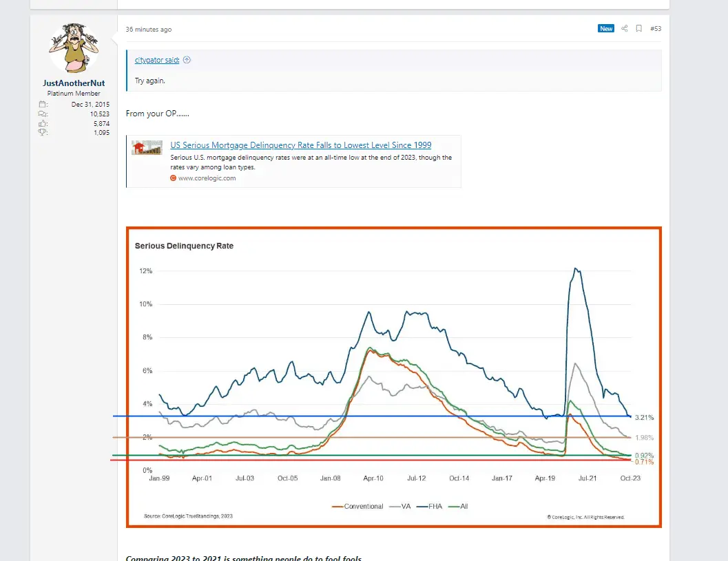Click the reaction score thumbs-up icon
The height and width of the screenshot is (561, 728).
(x=43, y=123)
